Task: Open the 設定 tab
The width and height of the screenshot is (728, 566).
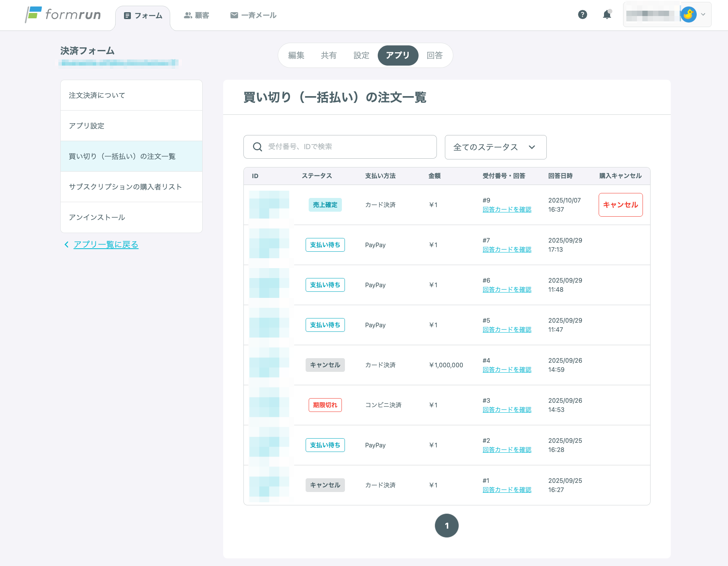Action: tap(361, 55)
